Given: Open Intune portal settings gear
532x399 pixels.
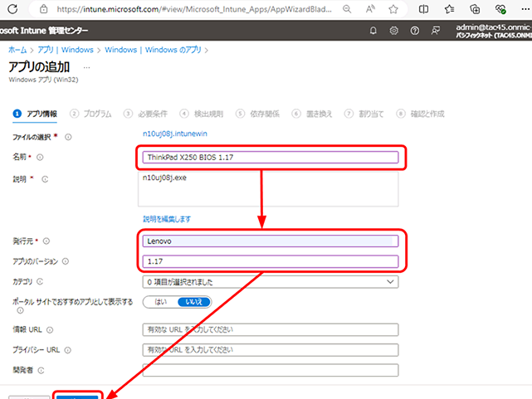Looking at the screenshot, I should click(394, 31).
